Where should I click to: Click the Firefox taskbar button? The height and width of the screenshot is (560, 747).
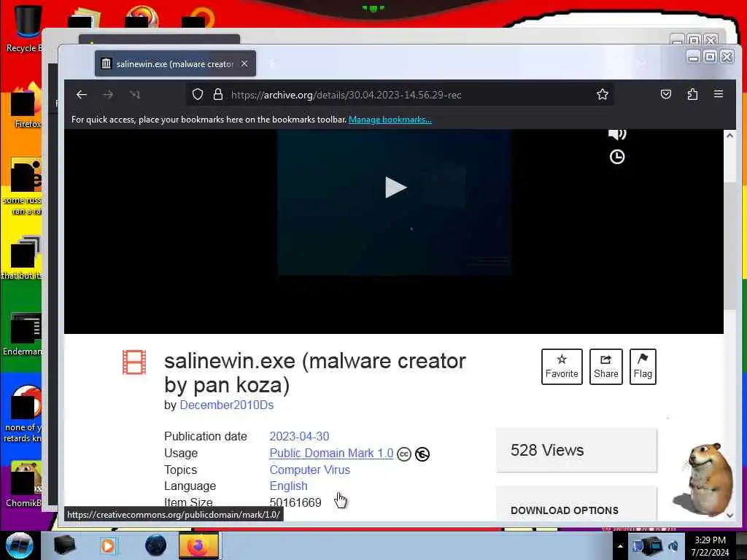coord(198,545)
